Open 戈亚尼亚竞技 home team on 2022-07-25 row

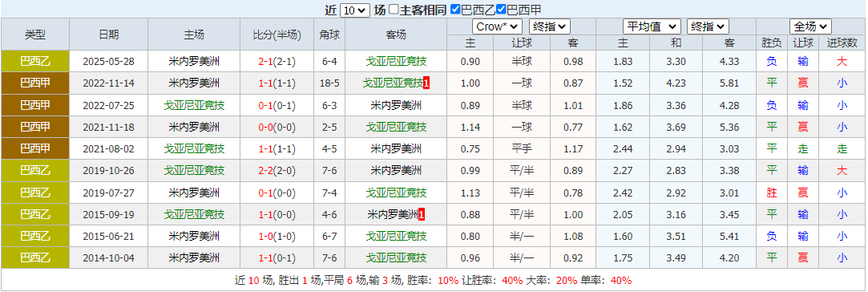pos(194,105)
